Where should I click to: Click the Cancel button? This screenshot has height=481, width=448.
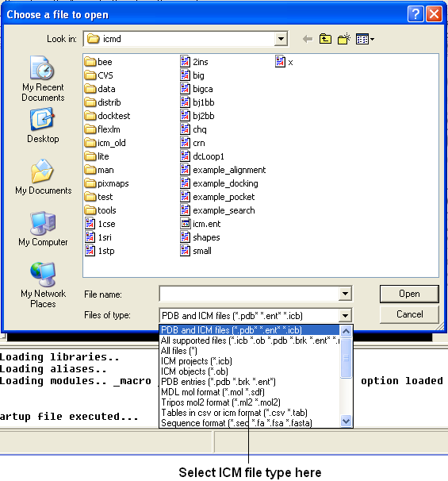click(409, 314)
